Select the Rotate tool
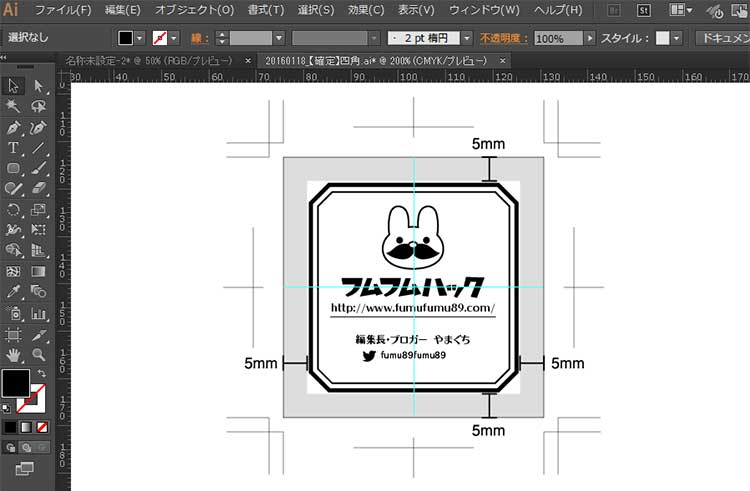The image size is (750, 491). pos(14,210)
